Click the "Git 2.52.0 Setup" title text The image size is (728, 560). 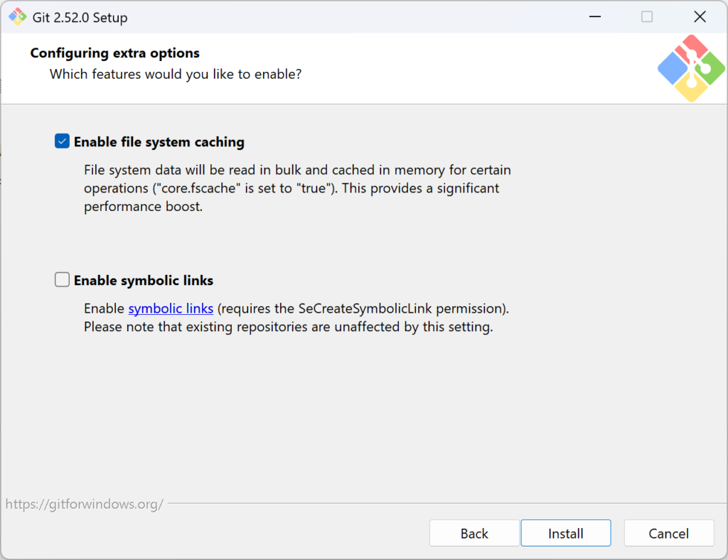pyautogui.click(x=80, y=18)
